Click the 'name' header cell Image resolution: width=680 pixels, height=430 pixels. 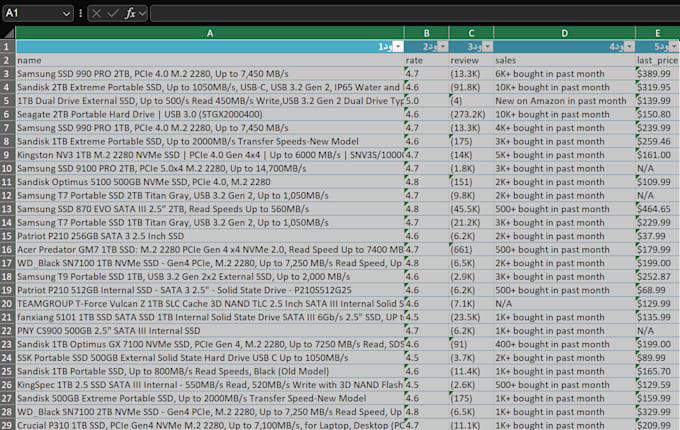(210, 60)
